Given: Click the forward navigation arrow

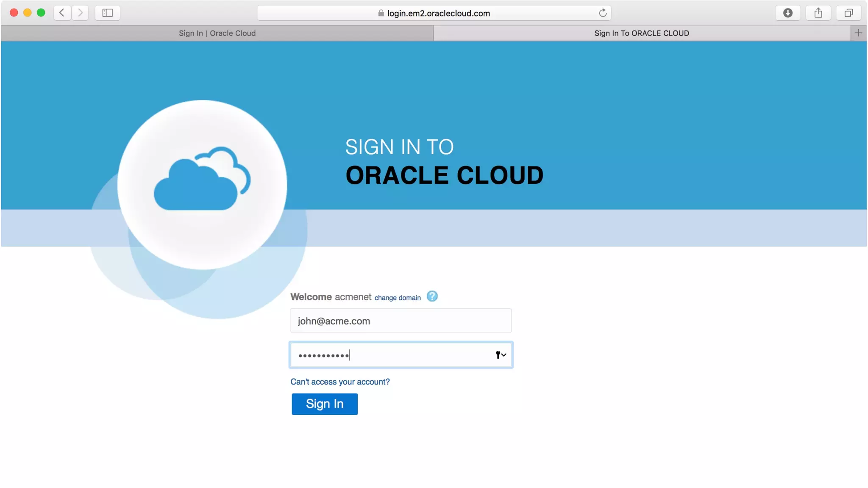Looking at the screenshot, I should [80, 13].
